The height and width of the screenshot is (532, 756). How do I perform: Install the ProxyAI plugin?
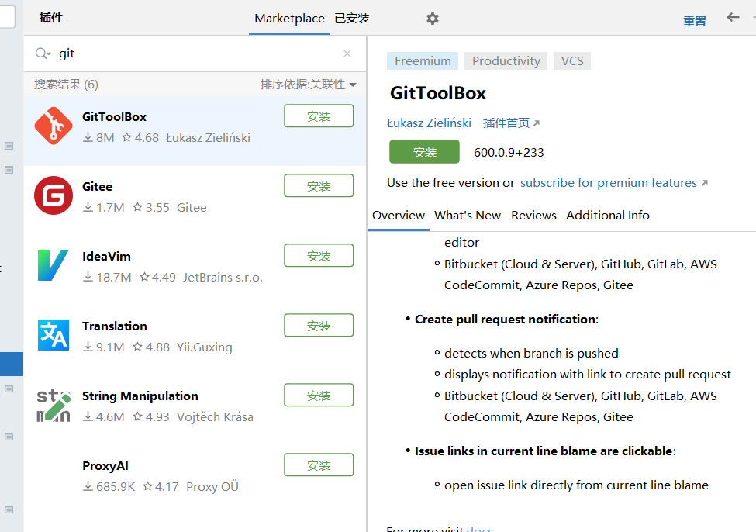point(319,465)
